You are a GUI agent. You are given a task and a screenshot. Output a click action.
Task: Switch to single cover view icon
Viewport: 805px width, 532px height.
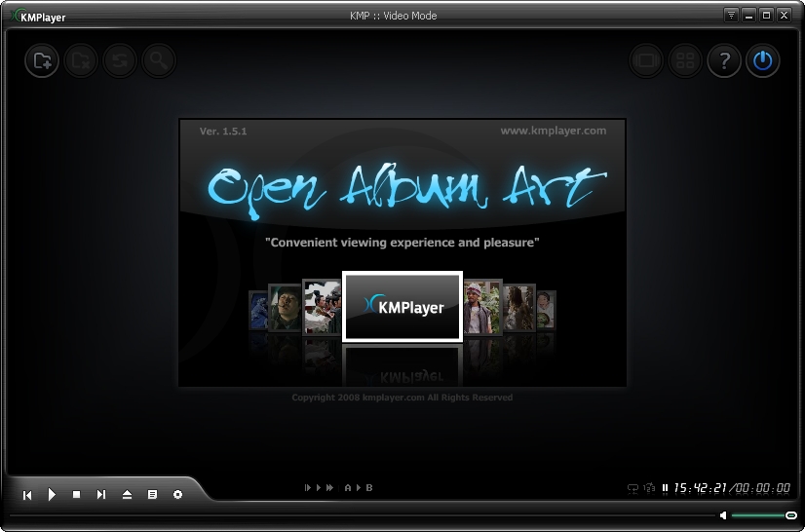[x=646, y=60]
